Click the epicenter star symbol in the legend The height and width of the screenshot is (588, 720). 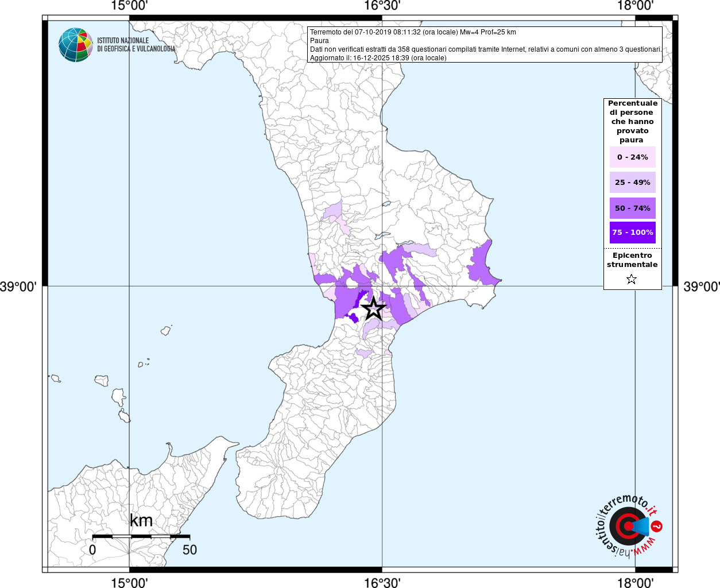632,280
